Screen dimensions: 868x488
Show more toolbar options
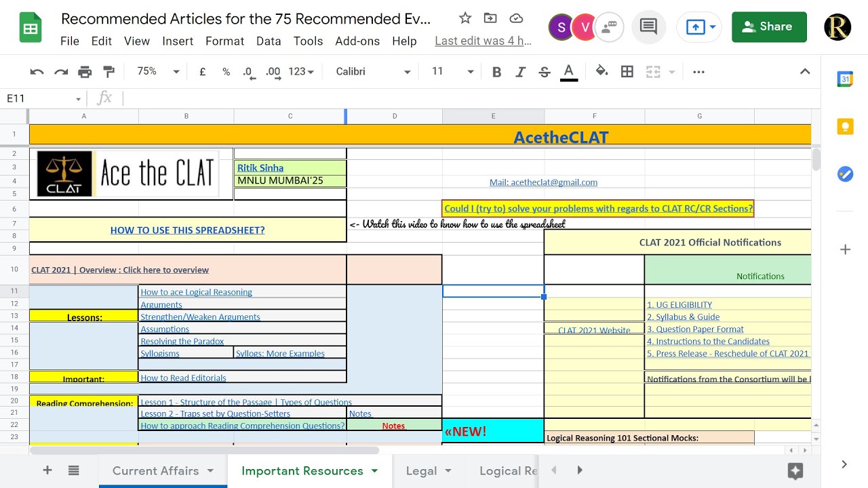[698, 72]
